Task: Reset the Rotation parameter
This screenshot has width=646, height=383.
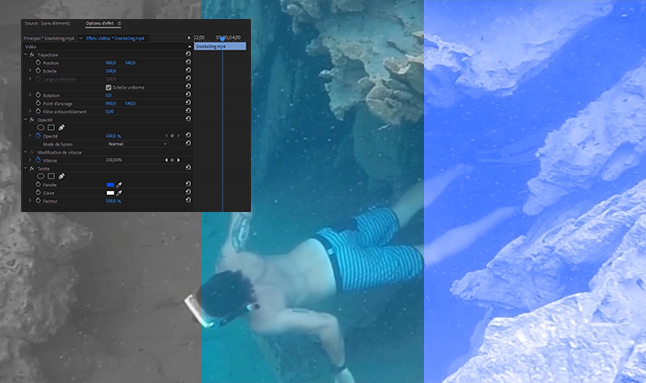Action: coord(188,95)
